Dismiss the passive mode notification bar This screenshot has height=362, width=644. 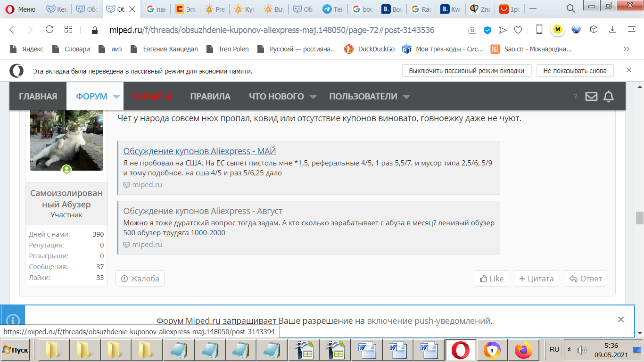coord(628,70)
